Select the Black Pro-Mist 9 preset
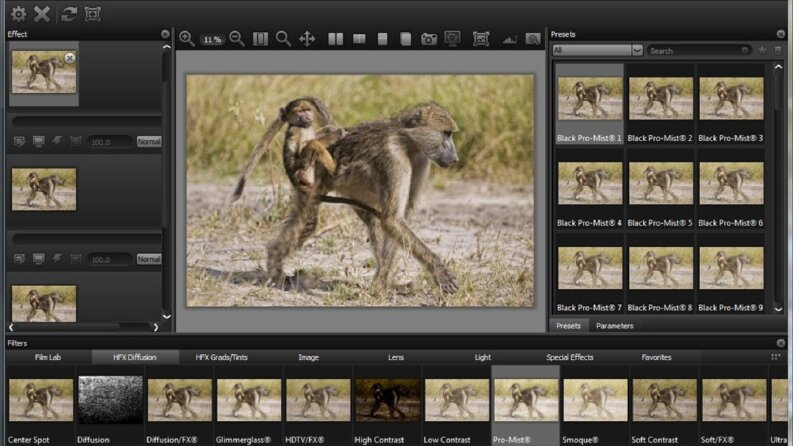Image resolution: width=793 pixels, height=446 pixels. pyautogui.click(x=731, y=274)
